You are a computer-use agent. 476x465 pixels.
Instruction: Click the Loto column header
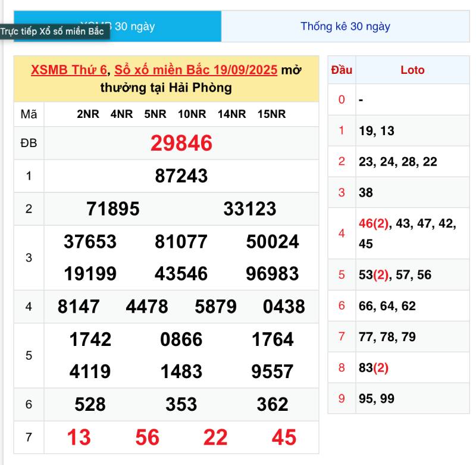pyautogui.click(x=412, y=70)
